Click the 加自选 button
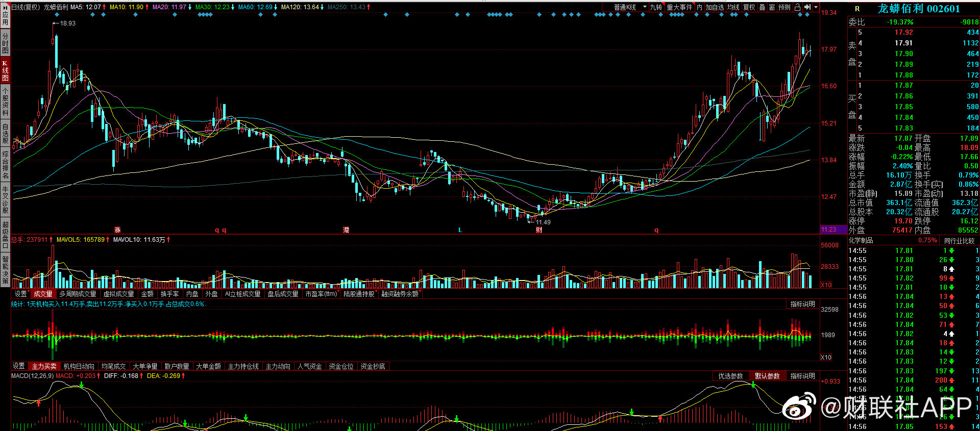The height and width of the screenshot is (431, 980). coord(715,7)
